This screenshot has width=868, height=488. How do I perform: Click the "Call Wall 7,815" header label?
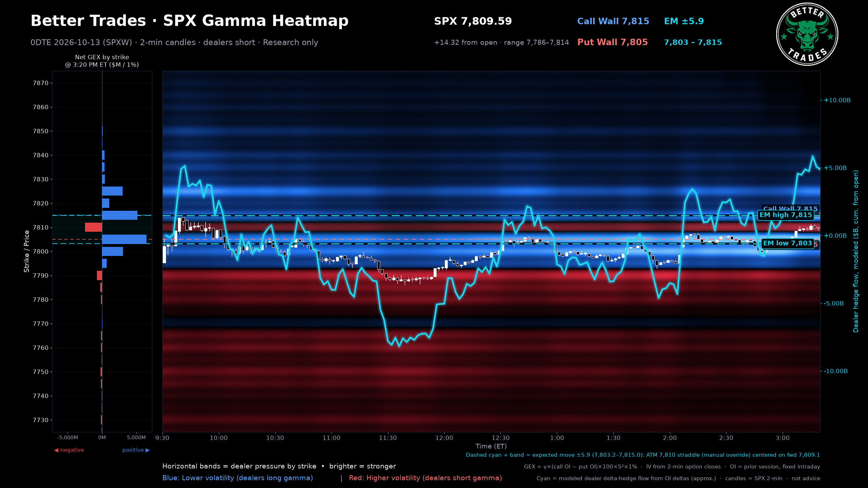click(x=613, y=21)
